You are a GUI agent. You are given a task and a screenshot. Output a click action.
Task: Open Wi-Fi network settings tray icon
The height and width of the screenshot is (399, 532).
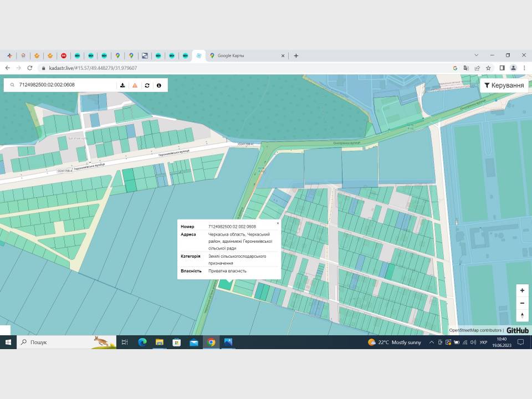[x=465, y=342]
